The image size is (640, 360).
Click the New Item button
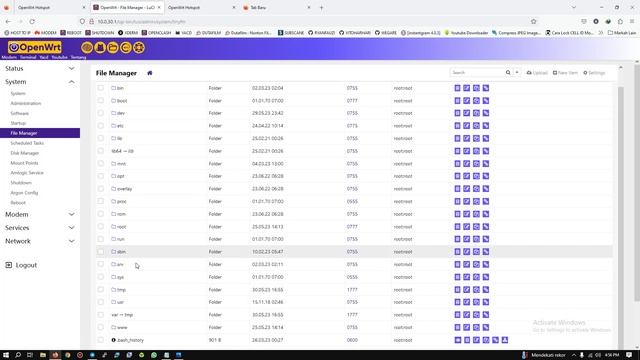(x=565, y=73)
